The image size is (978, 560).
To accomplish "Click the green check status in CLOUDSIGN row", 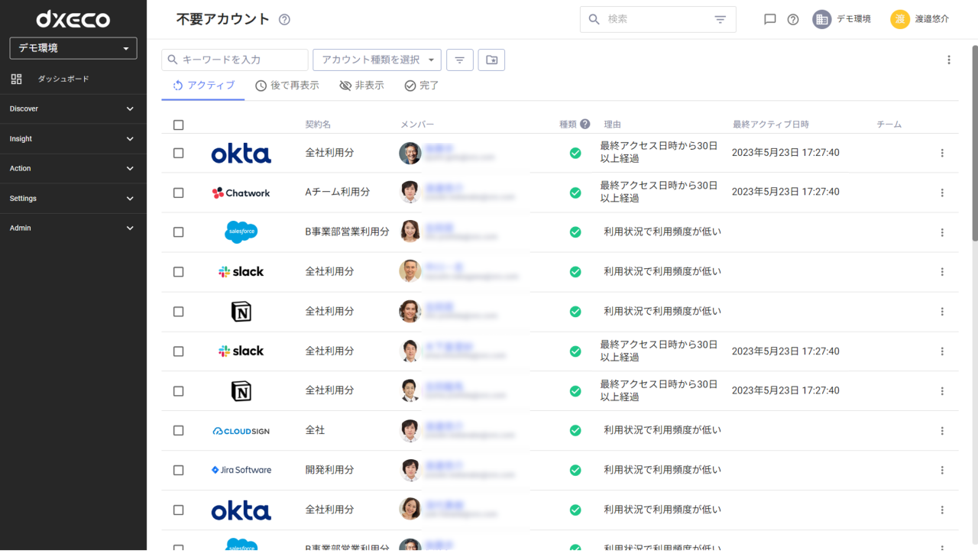I will [575, 431].
